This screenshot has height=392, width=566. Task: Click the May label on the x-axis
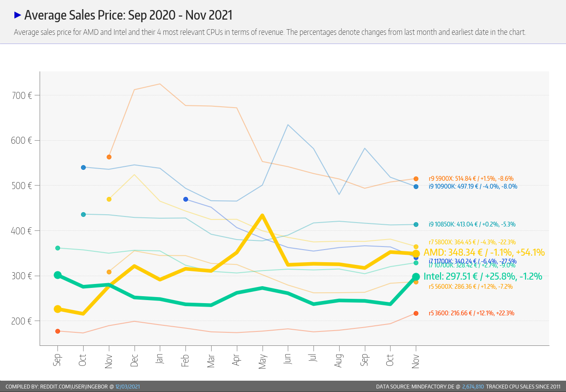coord(263,361)
